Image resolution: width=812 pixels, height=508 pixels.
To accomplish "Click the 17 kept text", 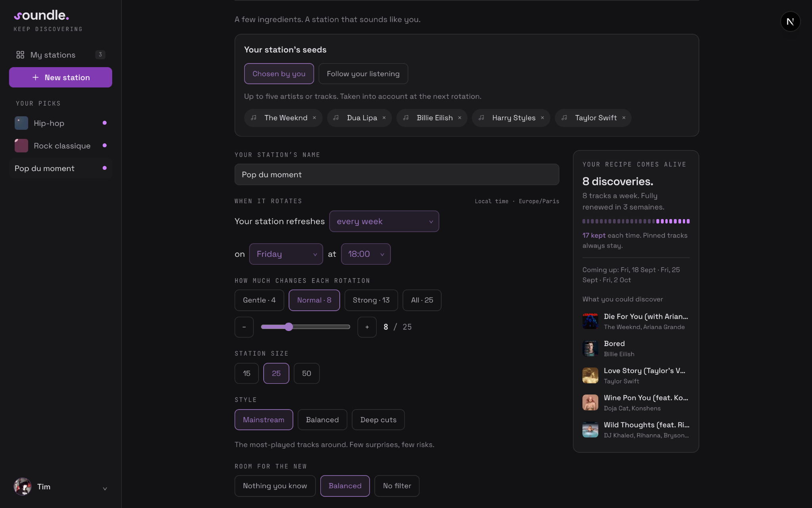I will [594, 235].
